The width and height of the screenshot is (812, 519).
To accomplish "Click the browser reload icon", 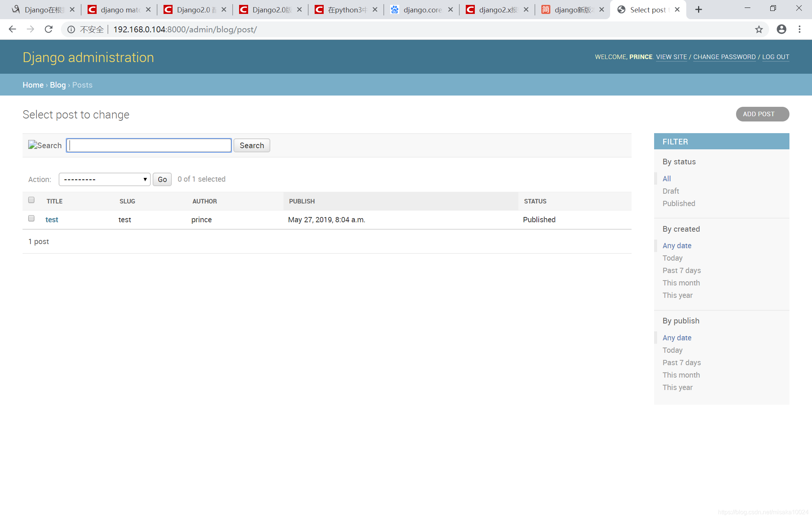I will [x=48, y=29].
